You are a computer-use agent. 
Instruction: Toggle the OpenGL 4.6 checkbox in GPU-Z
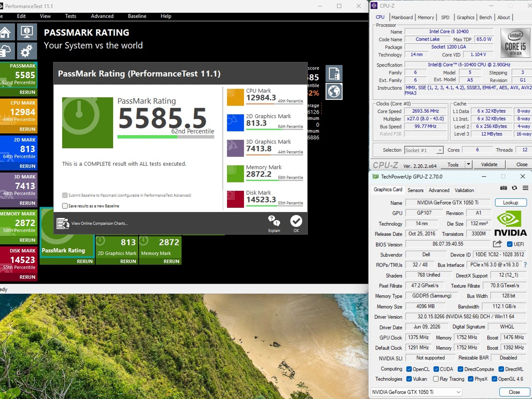pos(494,379)
